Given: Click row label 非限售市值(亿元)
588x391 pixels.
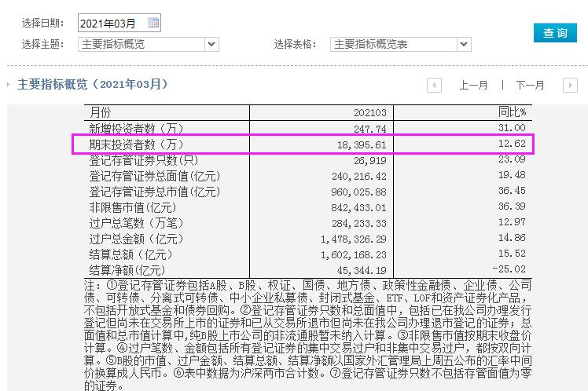Looking at the screenshot, I should click(x=132, y=207).
